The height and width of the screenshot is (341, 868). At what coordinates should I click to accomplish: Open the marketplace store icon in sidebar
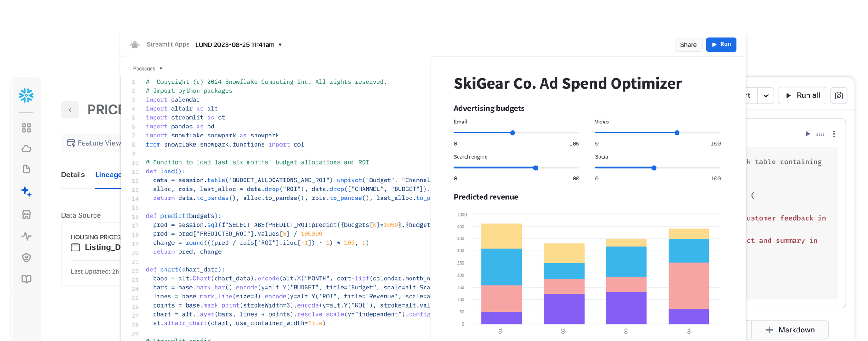pos(26,214)
